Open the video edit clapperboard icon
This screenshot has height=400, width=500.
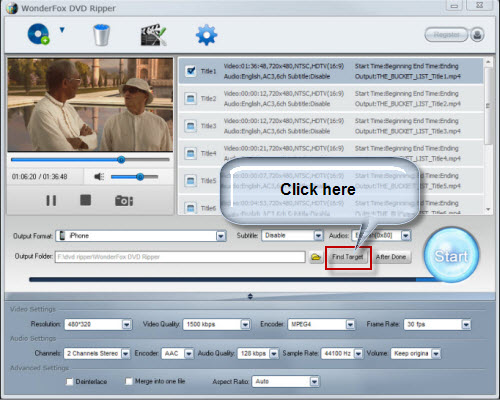pyautogui.click(x=153, y=35)
